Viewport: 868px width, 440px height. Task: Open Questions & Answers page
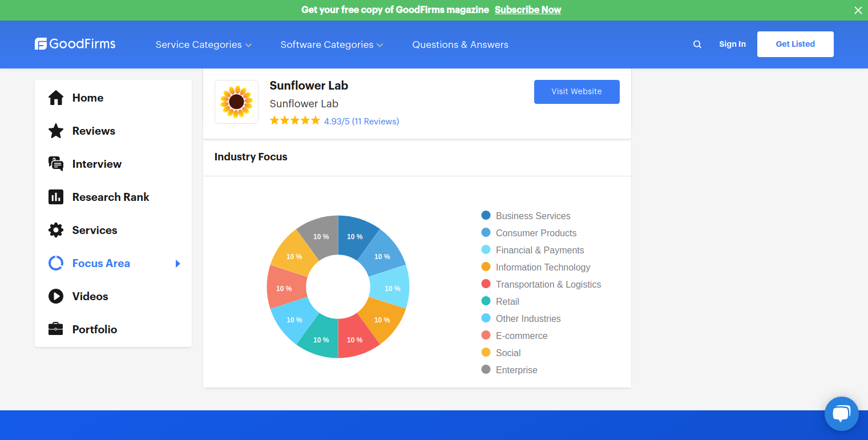[x=460, y=45]
